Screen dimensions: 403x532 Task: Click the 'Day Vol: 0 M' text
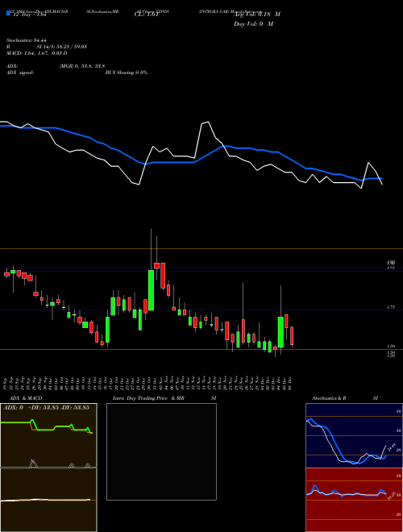click(x=253, y=24)
